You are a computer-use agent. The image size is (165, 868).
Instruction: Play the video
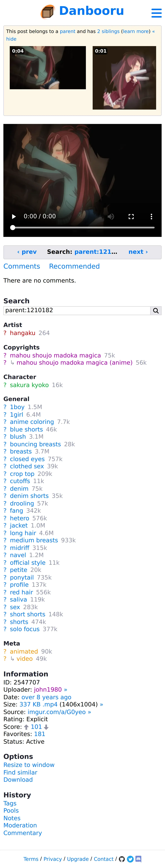tap(14, 216)
